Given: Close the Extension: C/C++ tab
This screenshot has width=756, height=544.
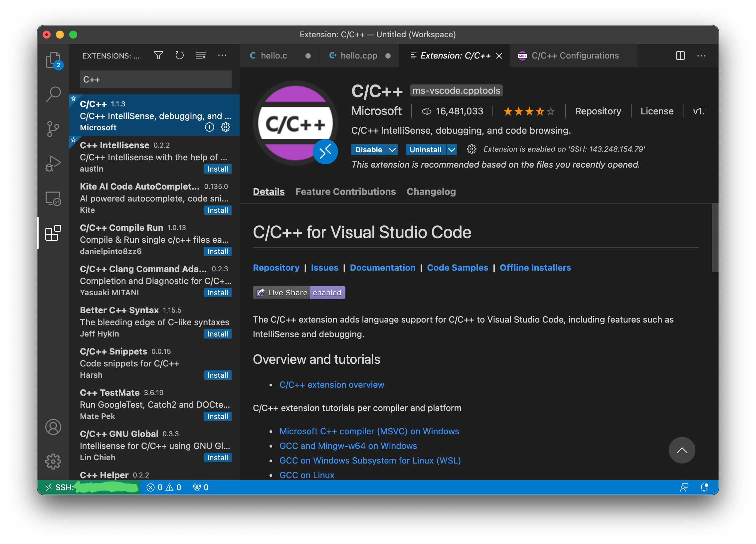Looking at the screenshot, I should [x=499, y=56].
